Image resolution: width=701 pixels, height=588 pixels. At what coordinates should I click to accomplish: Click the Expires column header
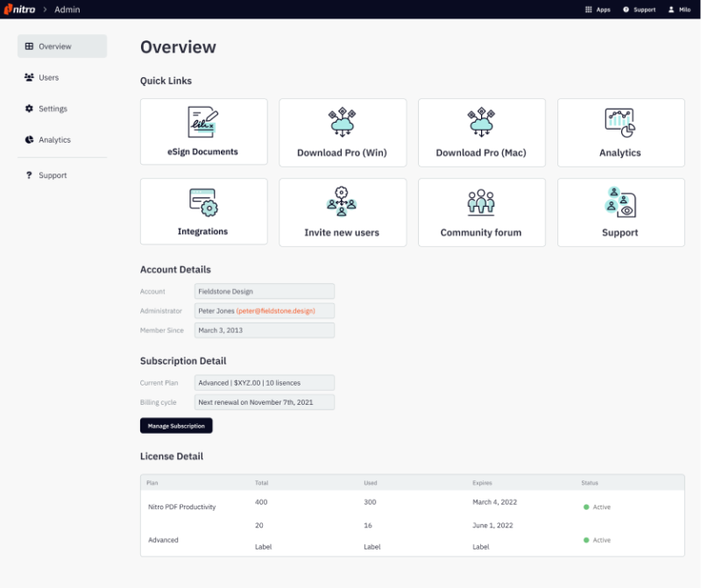click(483, 483)
